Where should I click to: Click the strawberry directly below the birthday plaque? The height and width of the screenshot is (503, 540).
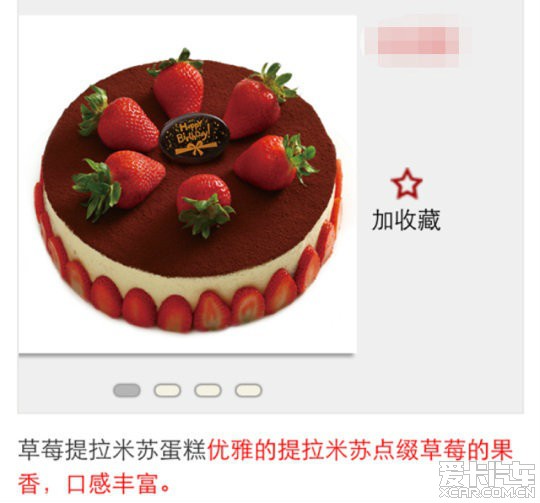click(x=205, y=205)
